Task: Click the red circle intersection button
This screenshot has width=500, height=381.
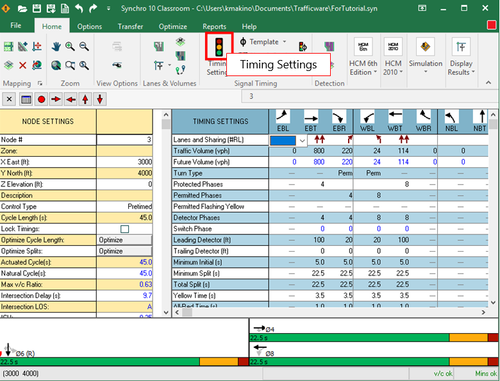Action: [x=41, y=99]
